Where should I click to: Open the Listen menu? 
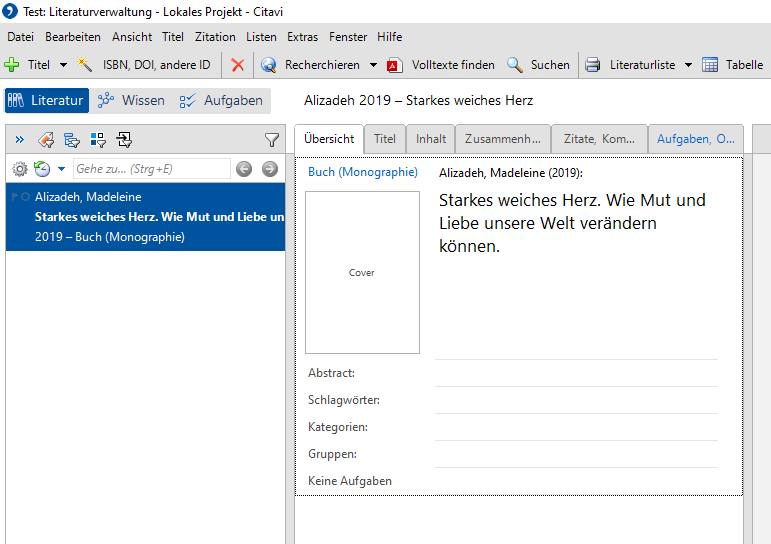[x=261, y=37]
